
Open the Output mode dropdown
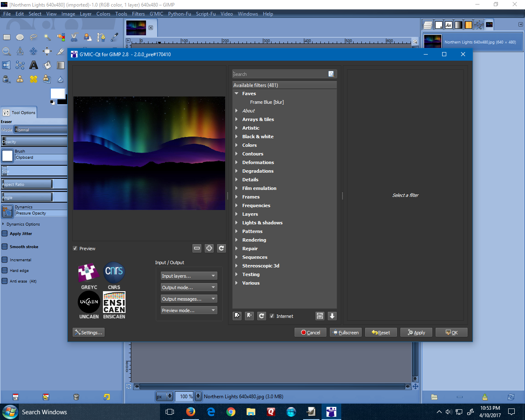tap(189, 288)
